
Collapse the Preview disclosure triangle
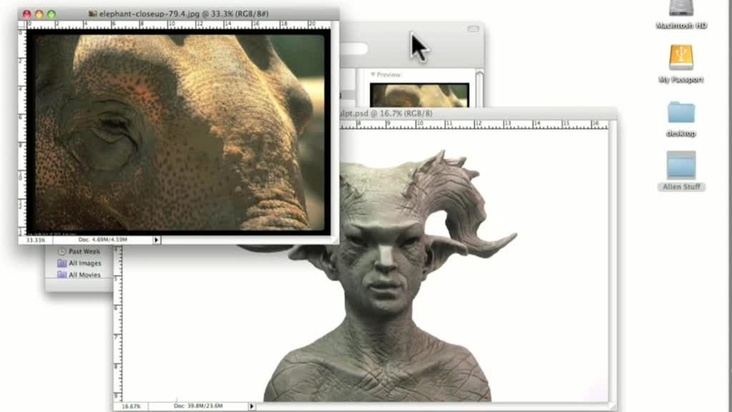pos(374,74)
